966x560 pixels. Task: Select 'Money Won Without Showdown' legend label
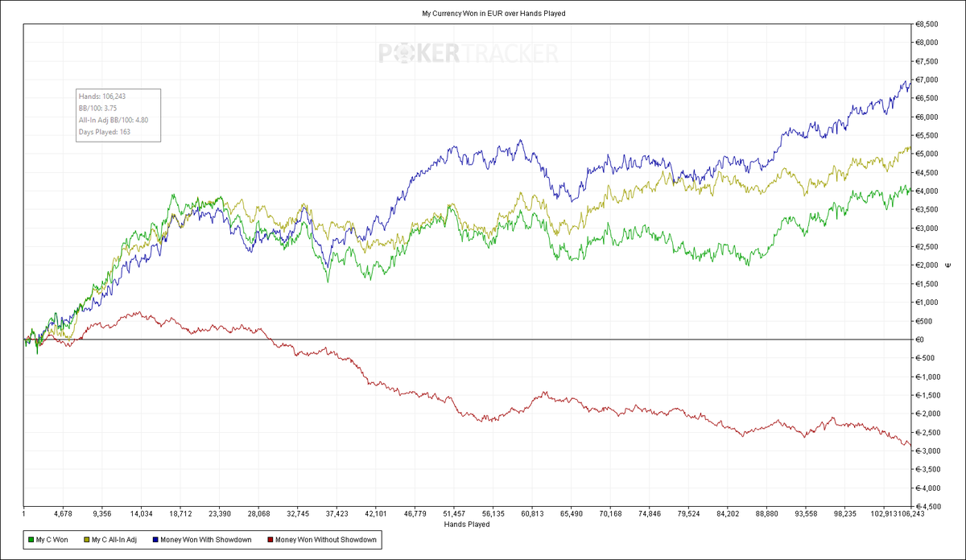(x=324, y=539)
